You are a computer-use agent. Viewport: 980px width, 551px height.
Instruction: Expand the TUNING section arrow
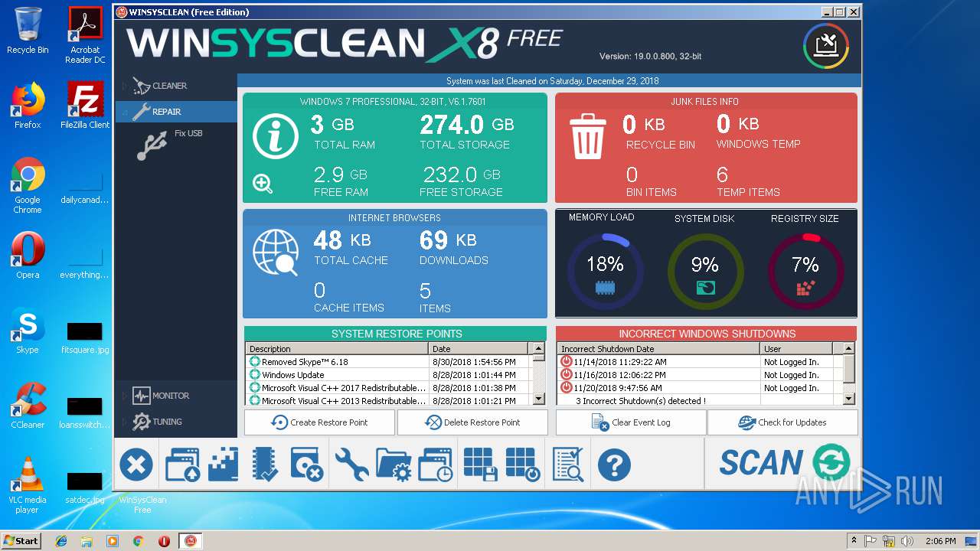[125, 422]
